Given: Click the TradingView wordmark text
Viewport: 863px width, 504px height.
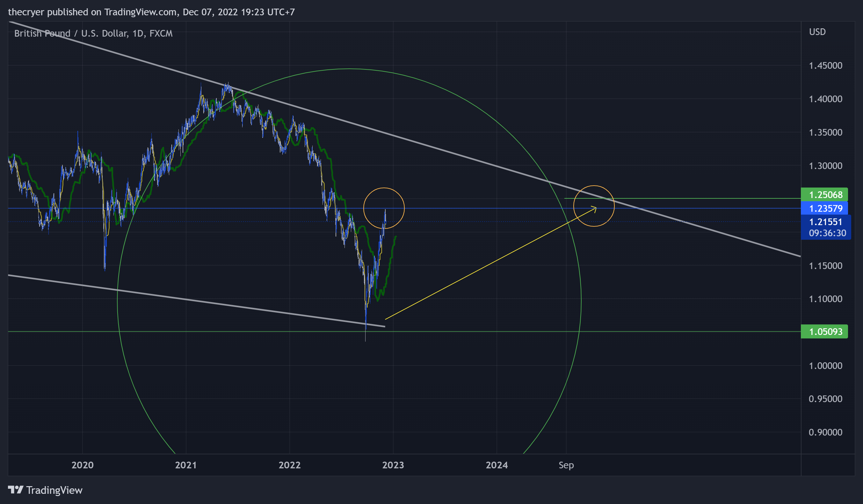Looking at the screenshot, I should pos(54,490).
